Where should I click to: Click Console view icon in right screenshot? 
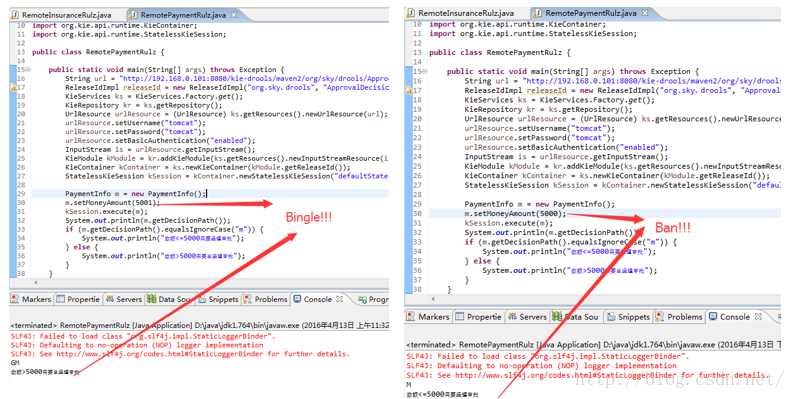[x=713, y=317]
